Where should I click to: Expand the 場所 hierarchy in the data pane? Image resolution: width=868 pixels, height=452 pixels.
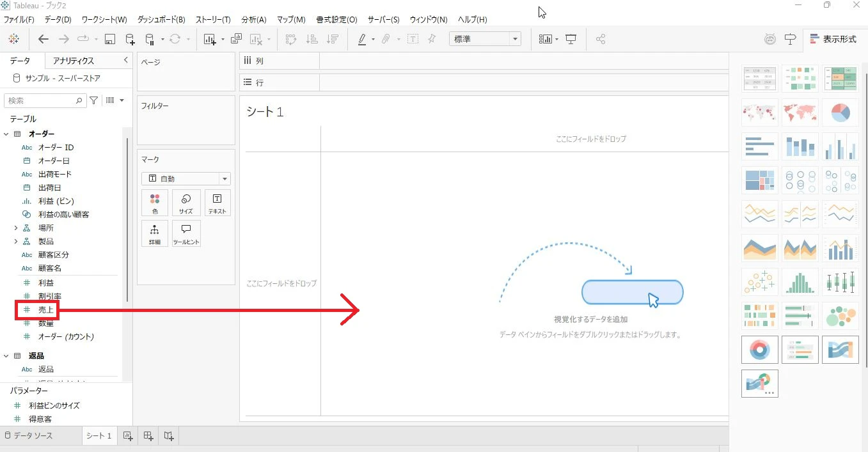pos(16,228)
